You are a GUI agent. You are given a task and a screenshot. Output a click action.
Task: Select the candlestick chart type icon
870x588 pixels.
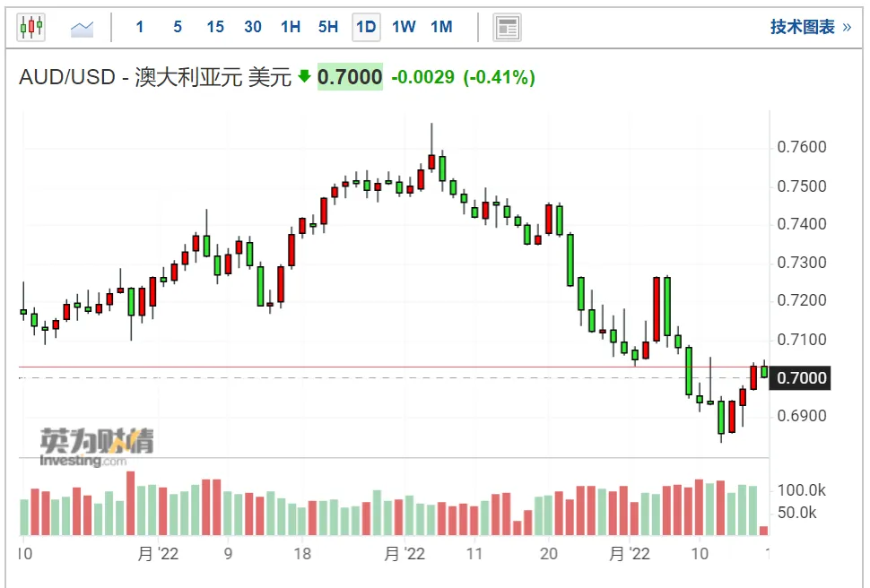[x=31, y=27]
